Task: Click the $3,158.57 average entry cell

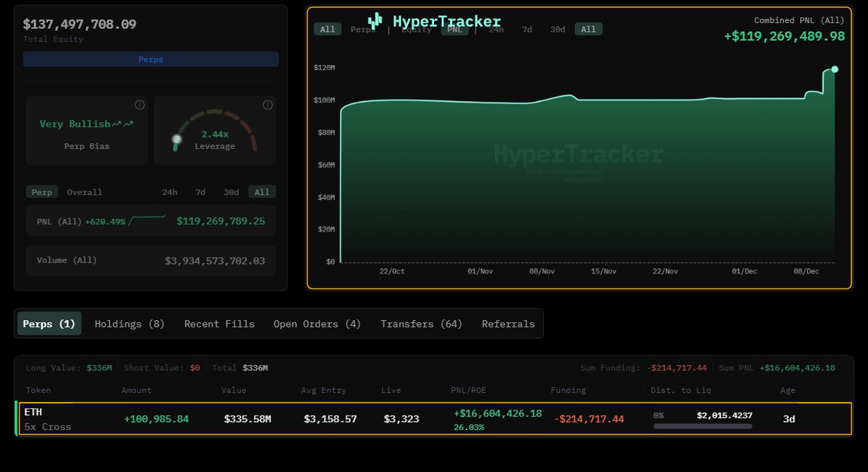Action: point(330,419)
